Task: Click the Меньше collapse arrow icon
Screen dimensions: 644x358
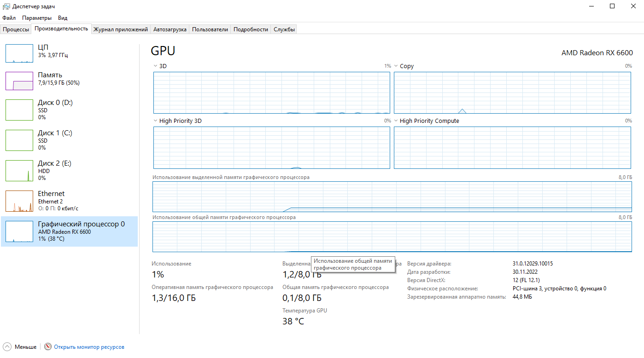Action: tap(7, 346)
